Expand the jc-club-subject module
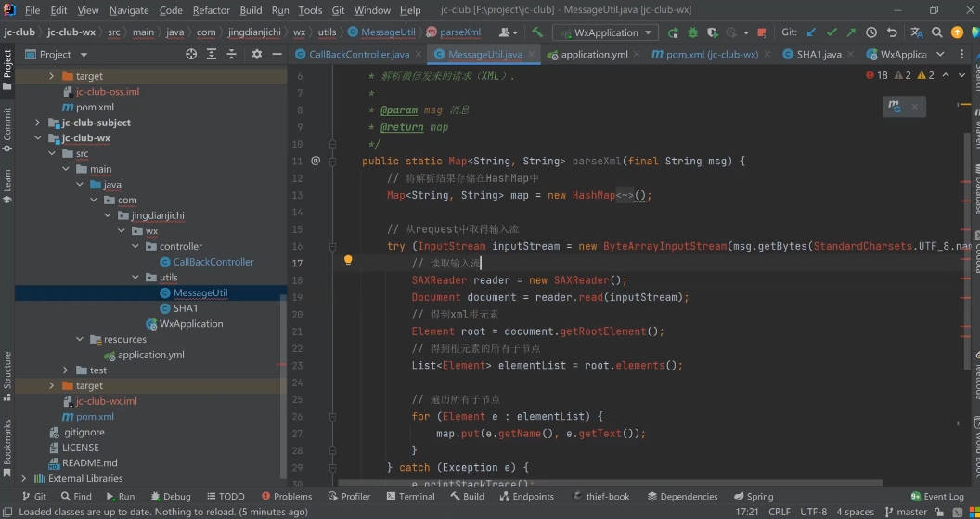This screenshot has height=519, width=980. pyautogui.click(x=38, y=123)
